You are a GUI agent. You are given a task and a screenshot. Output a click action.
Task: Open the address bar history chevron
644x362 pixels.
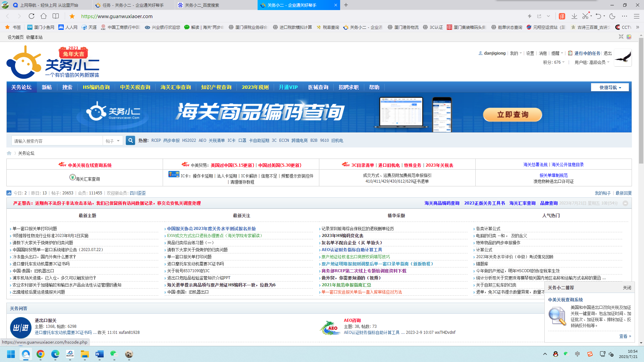pyautogui.click(x=548, y=16)
